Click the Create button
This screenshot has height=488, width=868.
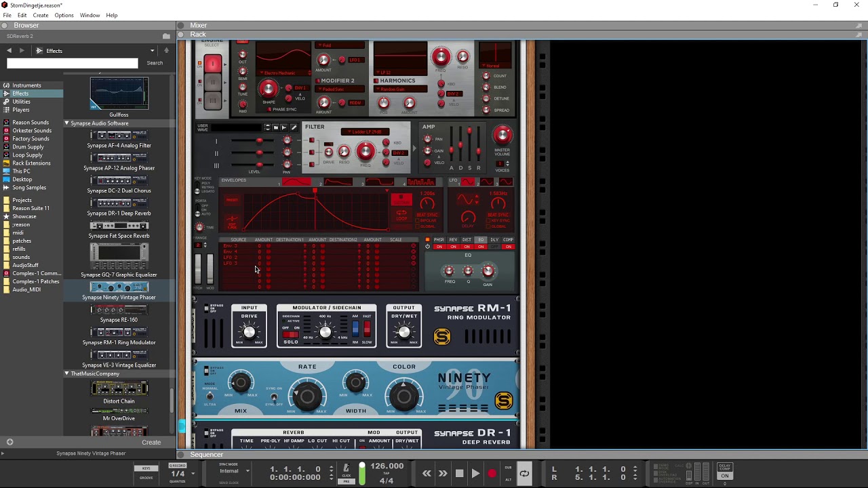click(151, 443)
